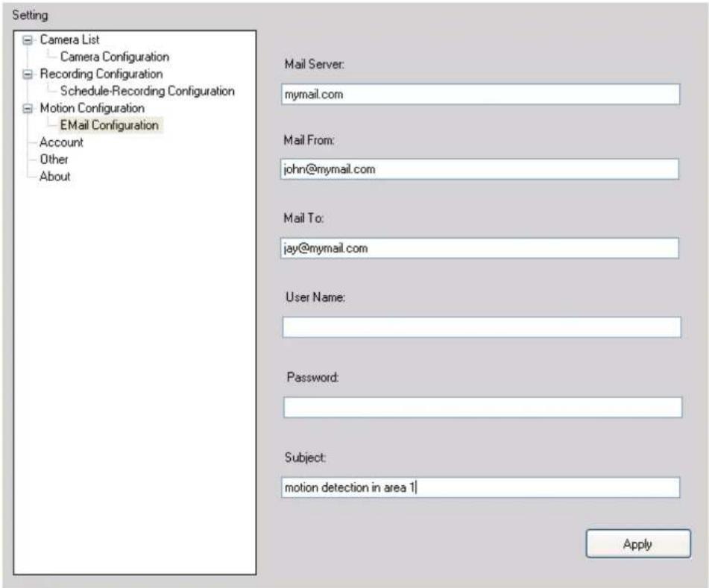The image size is (709, 588).
Task: Click the Mail From input field
Action: [479, 169]
